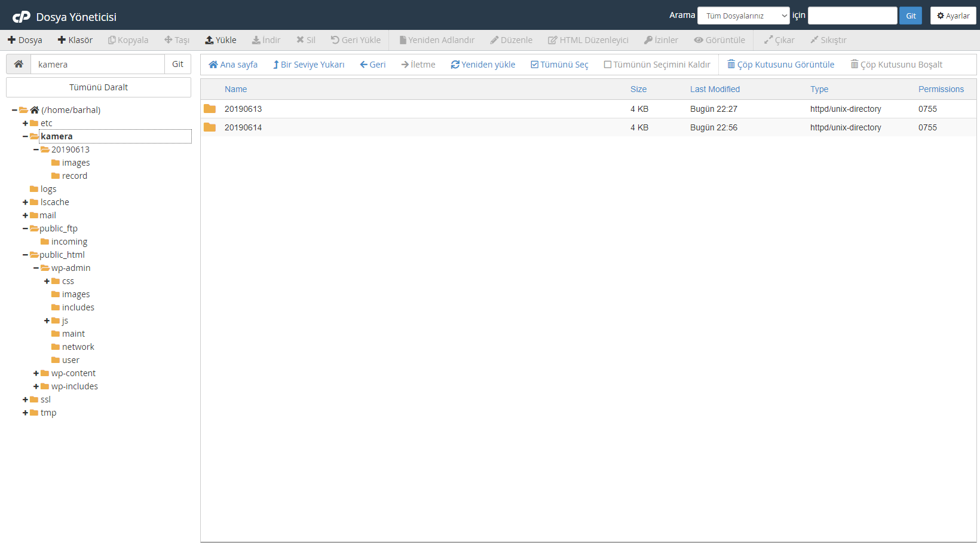Click the Görüntüle view tool

(719, 40)
